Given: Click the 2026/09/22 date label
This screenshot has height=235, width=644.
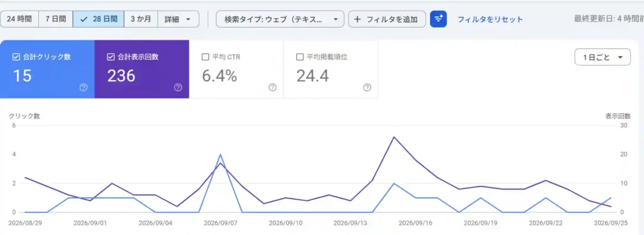Looking at the screenshot, I should (547, 222).
